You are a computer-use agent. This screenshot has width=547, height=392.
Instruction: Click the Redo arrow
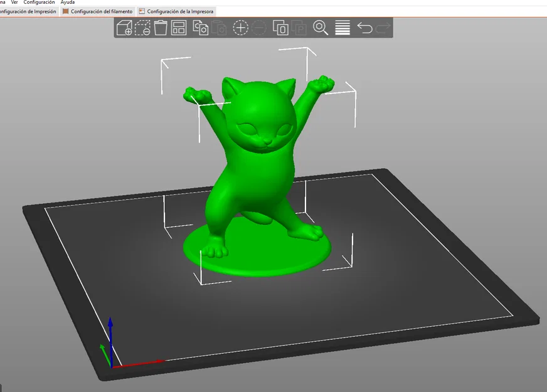tap(383, 28)
